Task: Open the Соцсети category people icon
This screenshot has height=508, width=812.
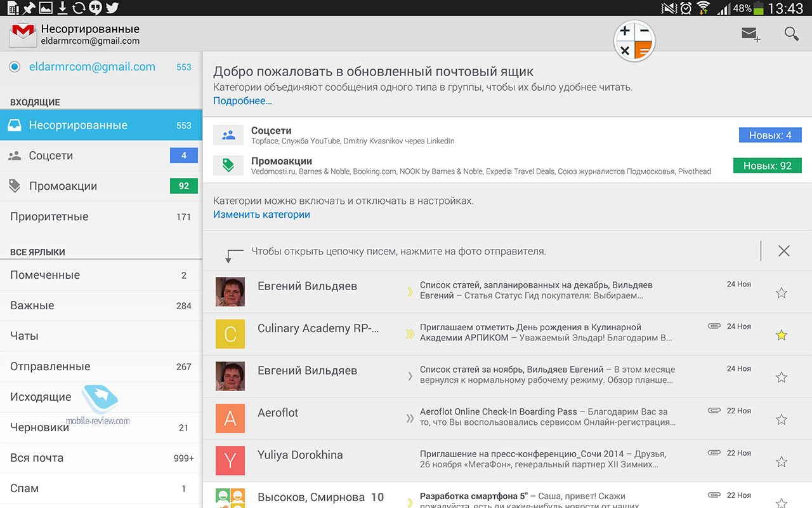Action: [x=228, y=135]
